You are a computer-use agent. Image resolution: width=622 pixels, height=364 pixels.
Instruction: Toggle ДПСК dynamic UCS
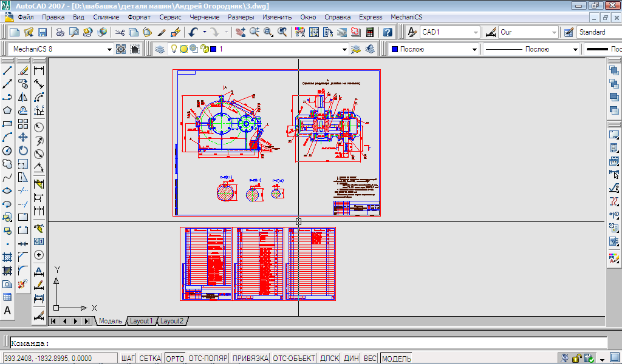[x=329, y=359]
